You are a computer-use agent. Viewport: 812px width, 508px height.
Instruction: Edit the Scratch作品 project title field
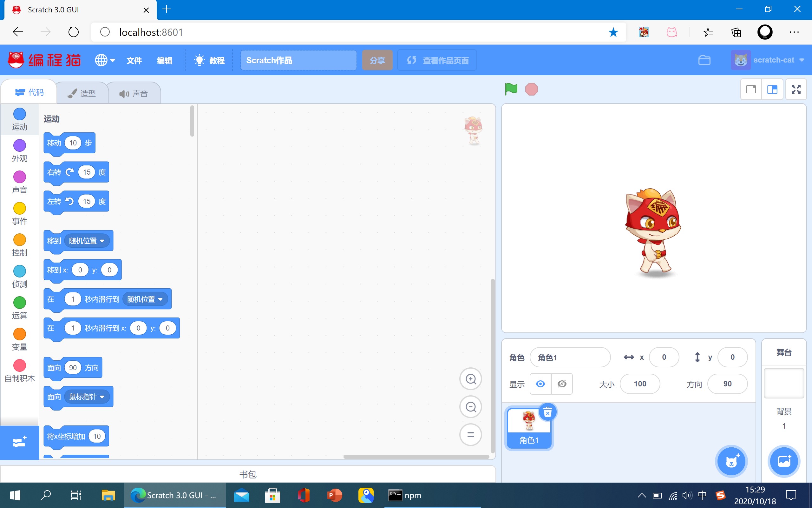(x=298, y=60)
